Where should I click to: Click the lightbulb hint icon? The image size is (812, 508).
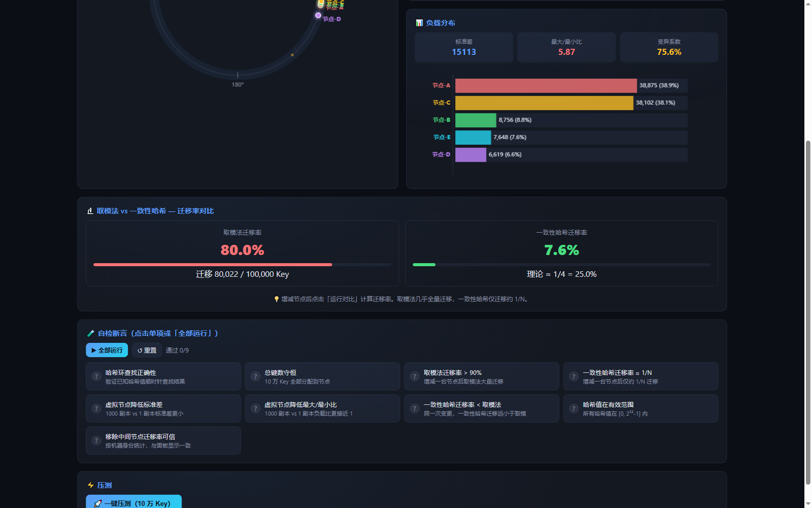pos(277,299)
